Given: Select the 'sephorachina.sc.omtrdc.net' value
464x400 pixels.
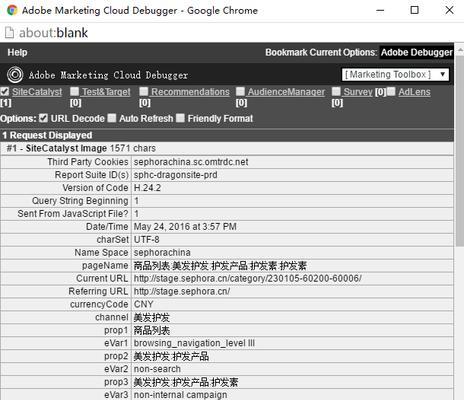Looking at the screenshot, I should point(191,162).
